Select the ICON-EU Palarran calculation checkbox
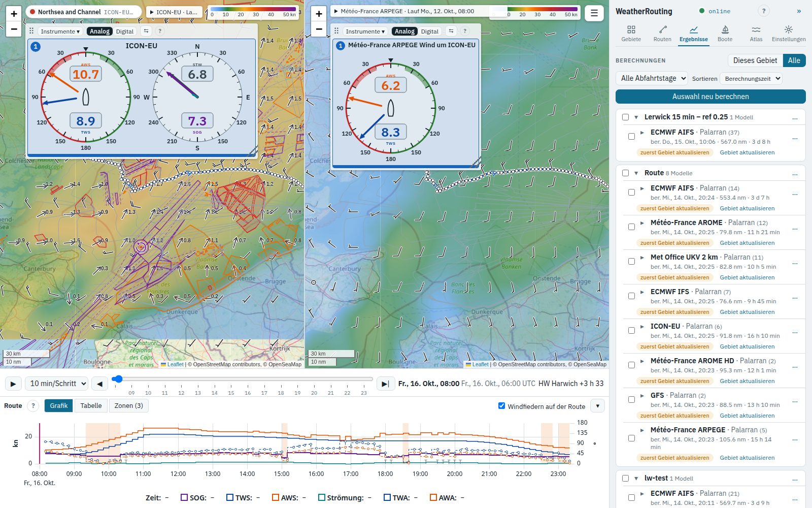Image resolution: width=812 pixels, height=508 pixels. point(631,330)
